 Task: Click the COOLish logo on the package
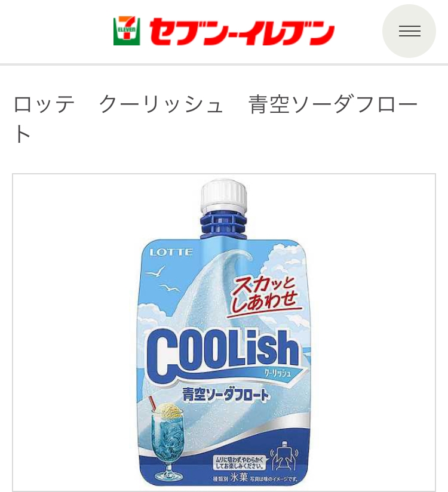point(222,353)
